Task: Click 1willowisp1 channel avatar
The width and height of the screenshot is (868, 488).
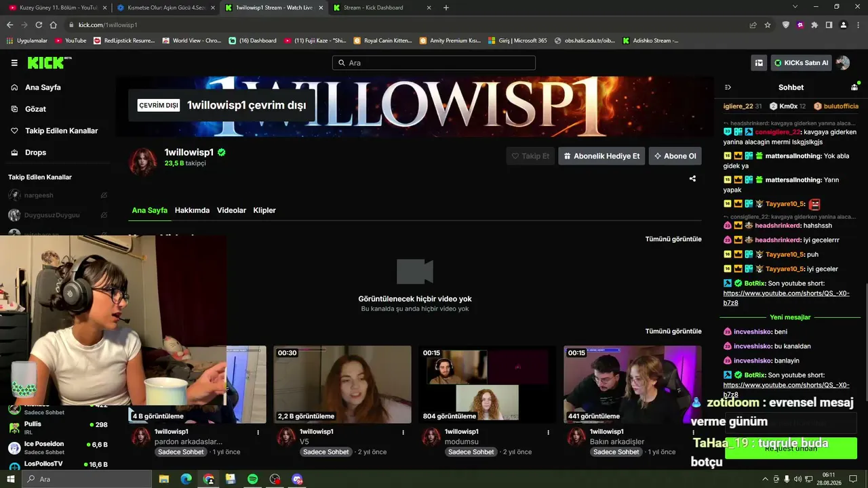Action: [x=143, y=161]
